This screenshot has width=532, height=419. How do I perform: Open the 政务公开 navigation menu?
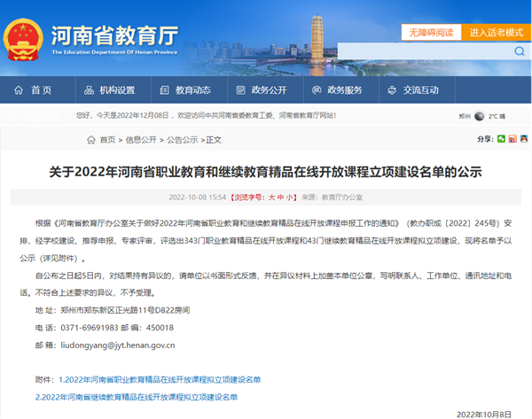261,90
